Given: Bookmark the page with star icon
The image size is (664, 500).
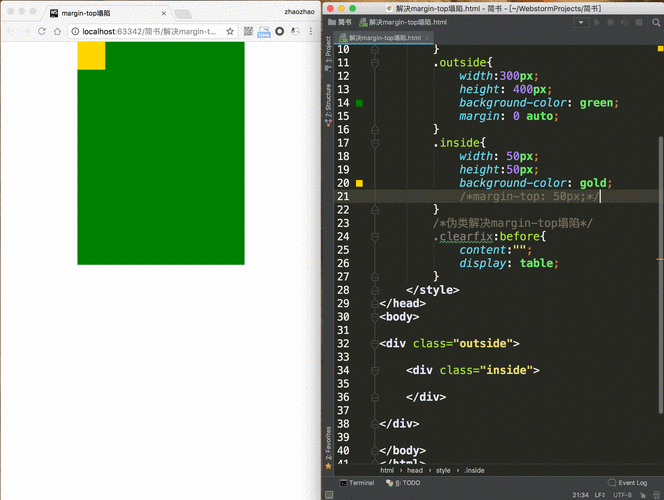Looking at the screenshot, I should click(x=230, y=31).
